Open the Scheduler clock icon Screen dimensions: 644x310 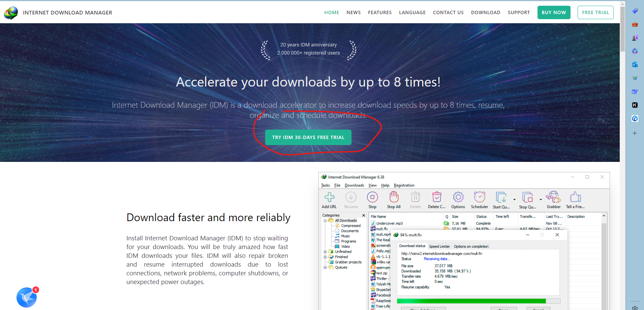click(x=480, y=197)
